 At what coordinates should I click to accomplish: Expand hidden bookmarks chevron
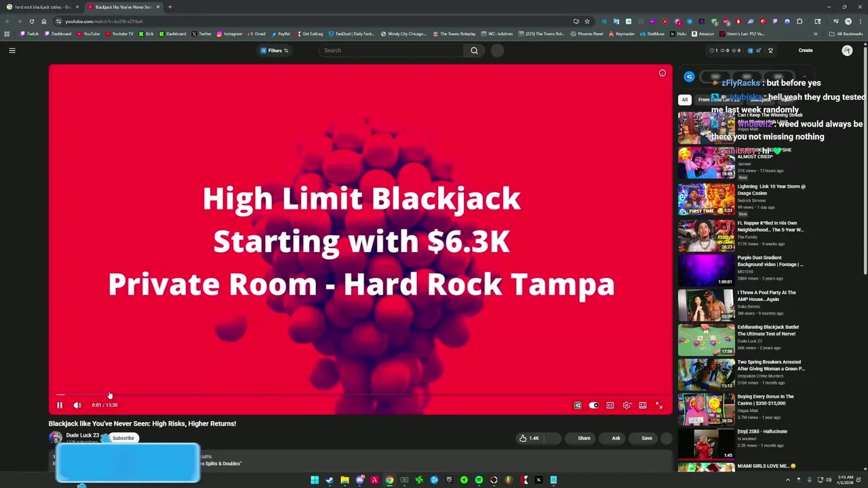pyautogui.click(x=816, y=34)
